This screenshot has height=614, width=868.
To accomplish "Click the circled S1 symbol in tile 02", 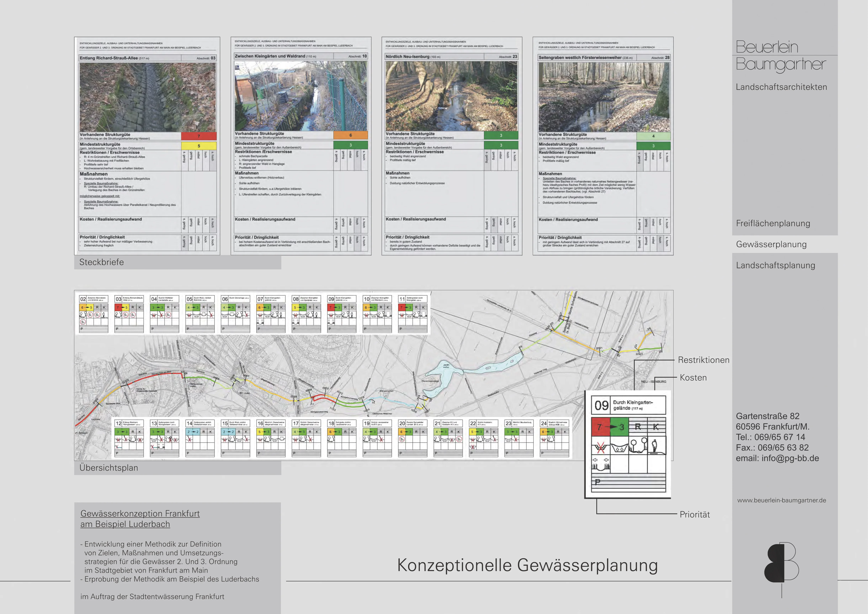I will (90, 315).
